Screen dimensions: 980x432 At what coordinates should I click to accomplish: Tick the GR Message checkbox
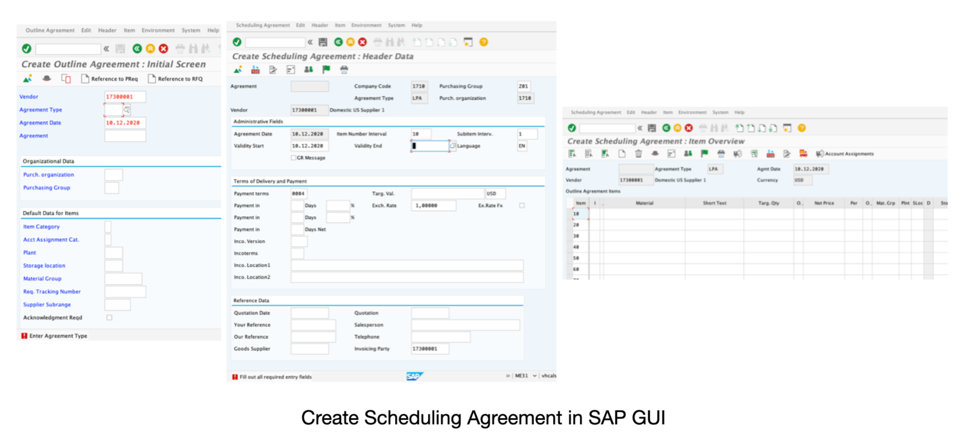tap(293, 158)
